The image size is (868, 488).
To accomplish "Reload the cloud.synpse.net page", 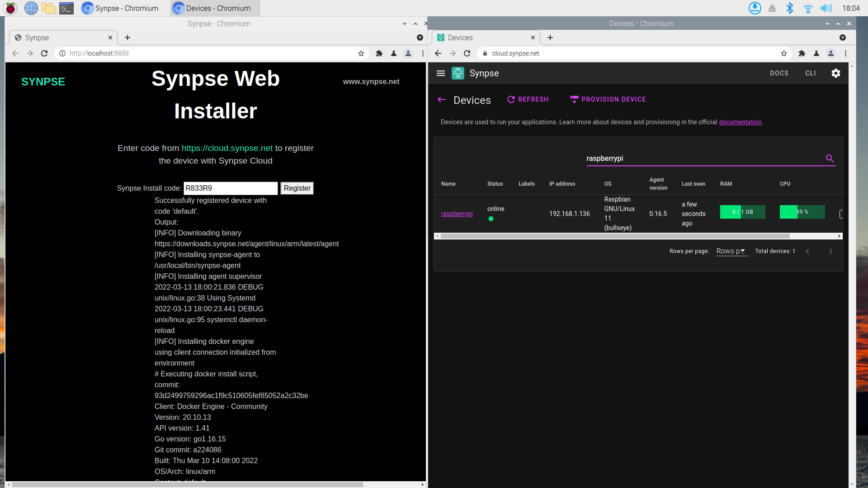I will pyautogui.click(x=467, y=53).
